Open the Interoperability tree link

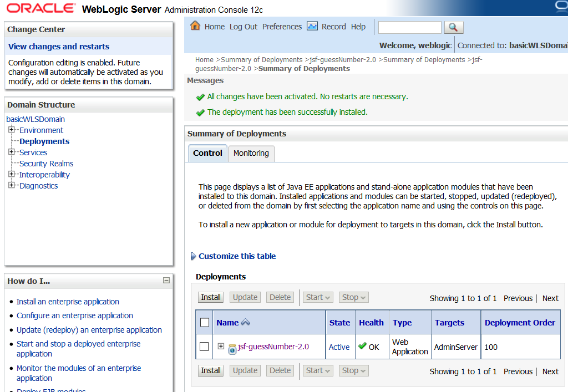coord(44,175)
